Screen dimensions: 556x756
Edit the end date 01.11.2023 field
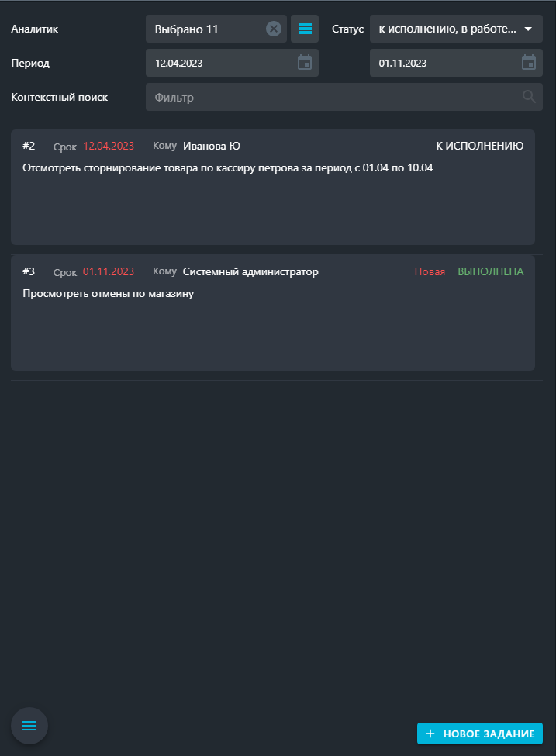point(456,63)
